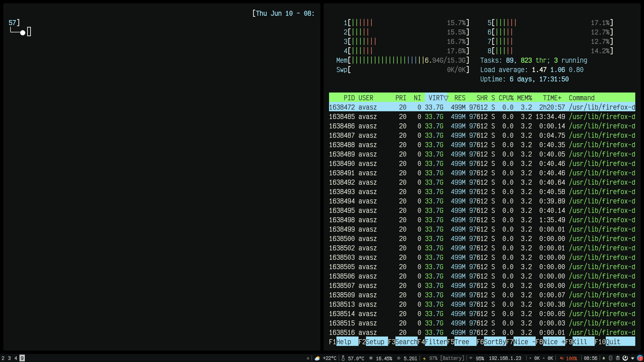Click the Uptime value text
The image size is (644, 362).
539,79
